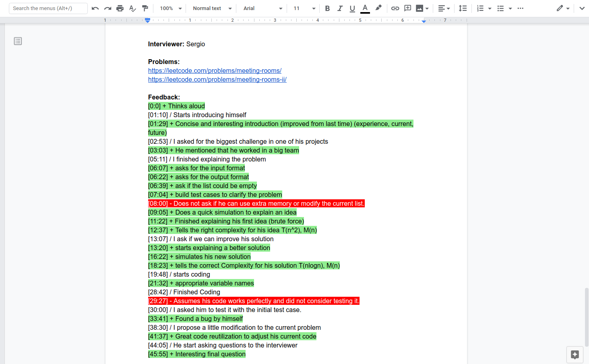Click the Redo arrow icon
This screenshot has width=589, height=364.
(107, 8)
